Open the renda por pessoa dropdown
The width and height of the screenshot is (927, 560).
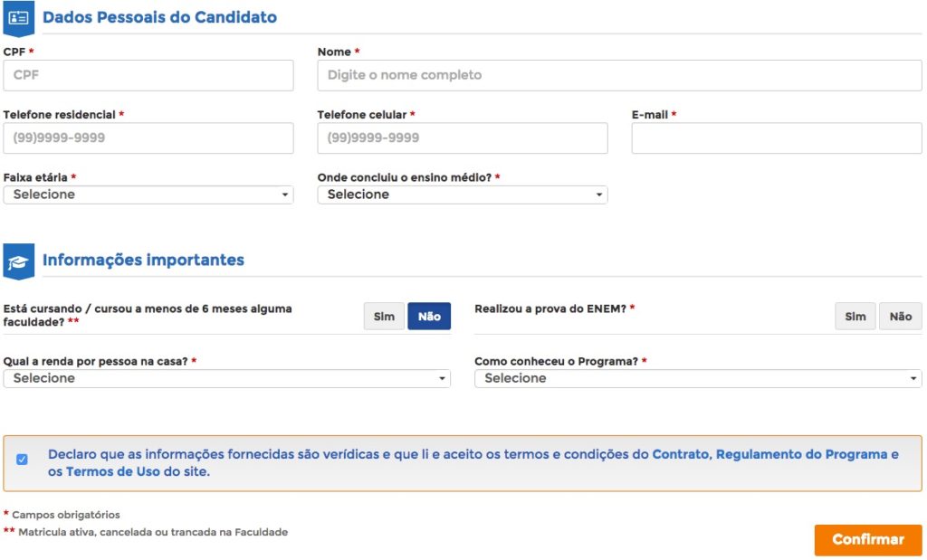click(x=227, y=378)
